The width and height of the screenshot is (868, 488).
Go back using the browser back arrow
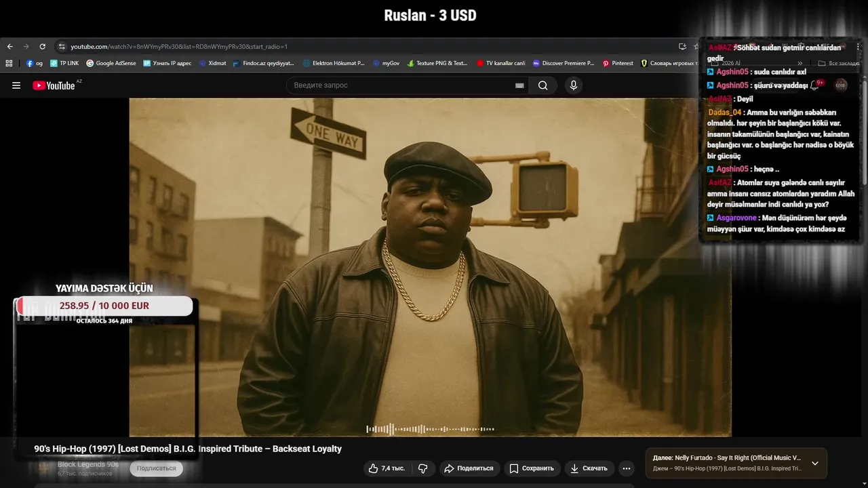click(x=9, y=46)
